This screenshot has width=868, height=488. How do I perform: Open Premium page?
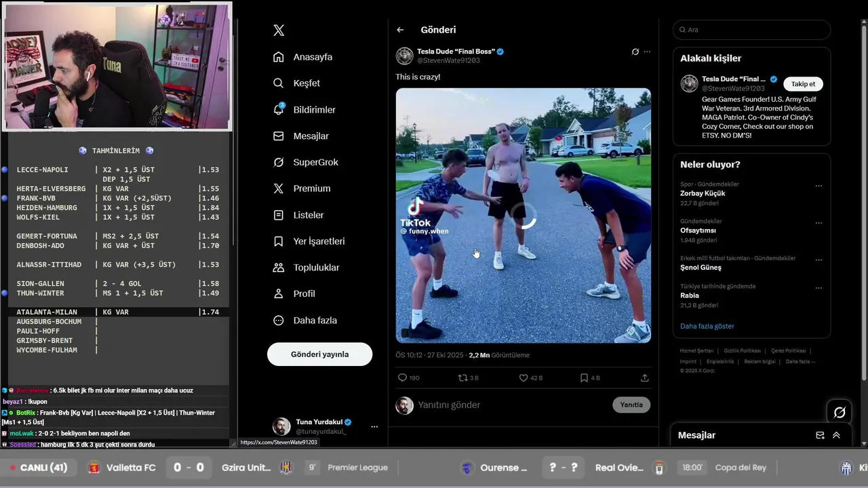tap(302, 188)
